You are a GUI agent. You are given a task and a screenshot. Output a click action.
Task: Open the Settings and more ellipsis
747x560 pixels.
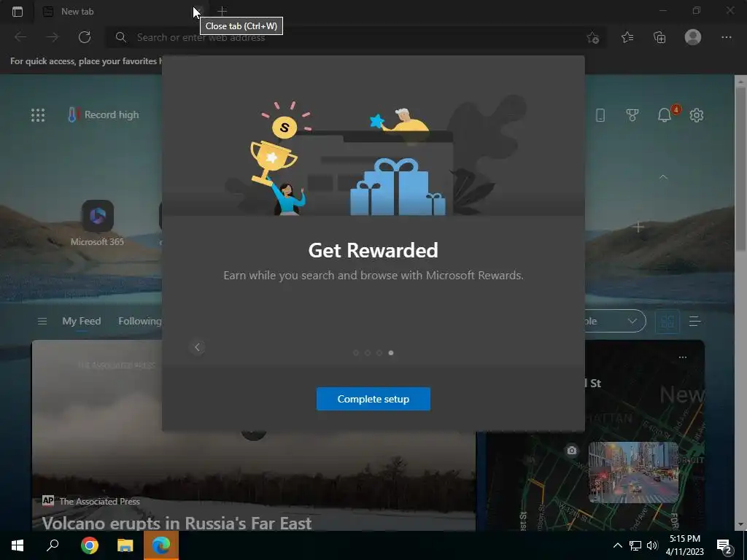(x=726, y=37)
